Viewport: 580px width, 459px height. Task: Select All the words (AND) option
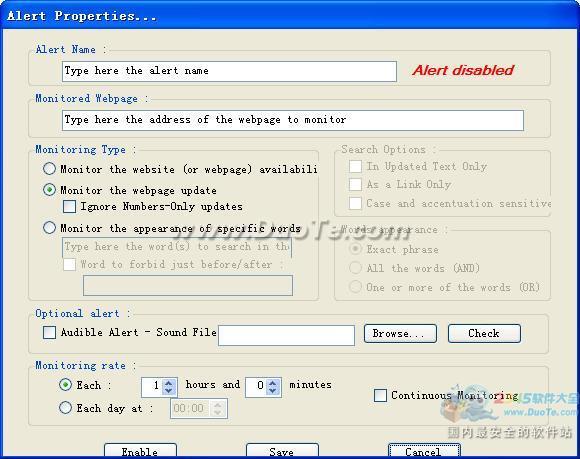click(355, 268)
